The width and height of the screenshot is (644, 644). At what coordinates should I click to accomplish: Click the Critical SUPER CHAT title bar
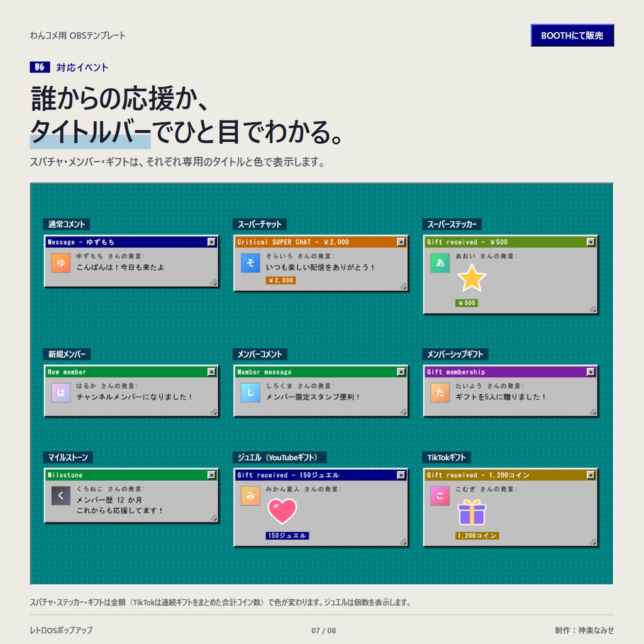321,242
